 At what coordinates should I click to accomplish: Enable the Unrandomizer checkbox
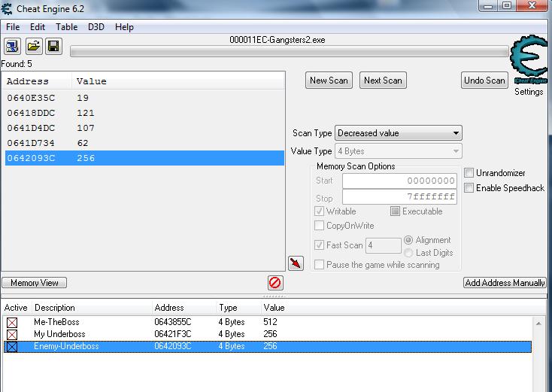469,173
